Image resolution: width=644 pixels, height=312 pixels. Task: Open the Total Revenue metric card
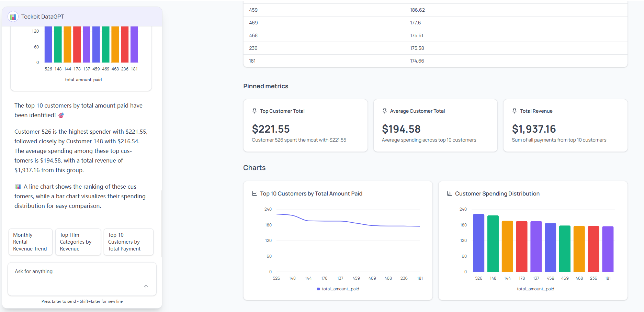click(565, 125)
